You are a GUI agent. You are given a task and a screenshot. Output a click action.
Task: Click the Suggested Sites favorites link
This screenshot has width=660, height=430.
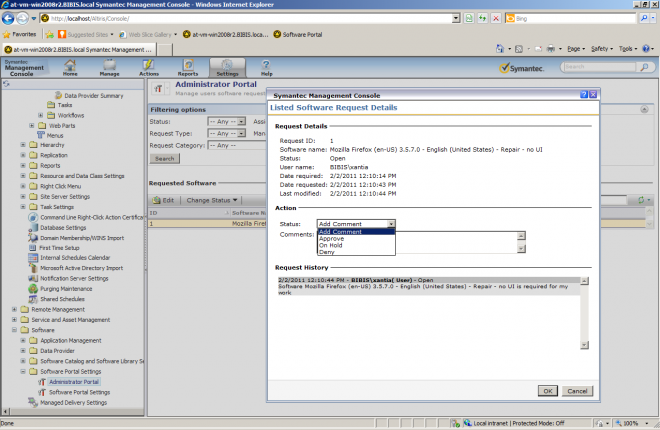86,35
